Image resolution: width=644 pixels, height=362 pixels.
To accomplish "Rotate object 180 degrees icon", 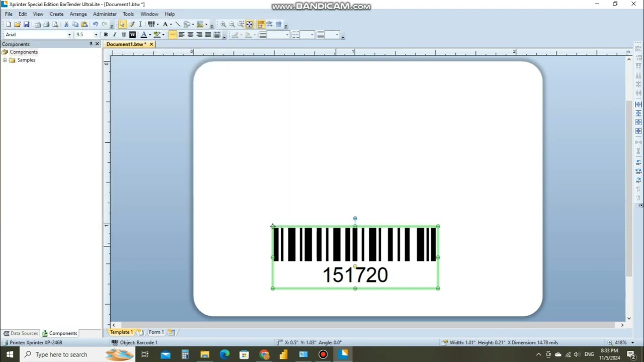I will 639,171.
